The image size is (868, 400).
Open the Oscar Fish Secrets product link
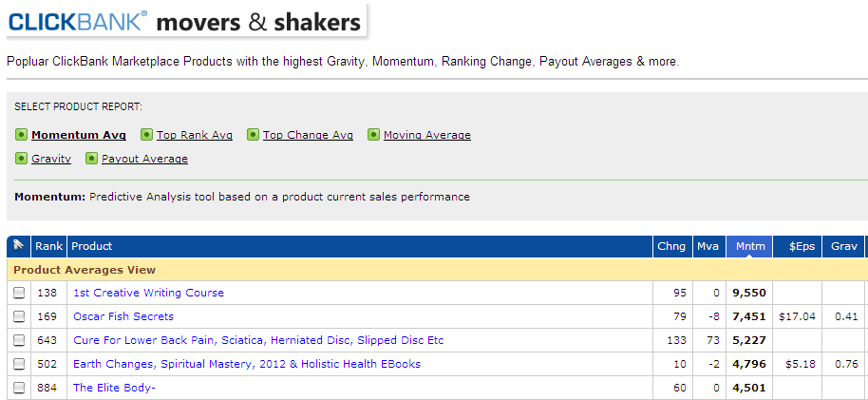[x=123, y=316]
